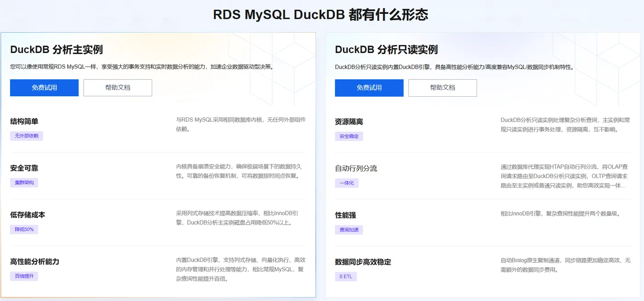Click the 安全可靠 feature heading
Viewport: 644px width, 301px height.
(24, 168)
